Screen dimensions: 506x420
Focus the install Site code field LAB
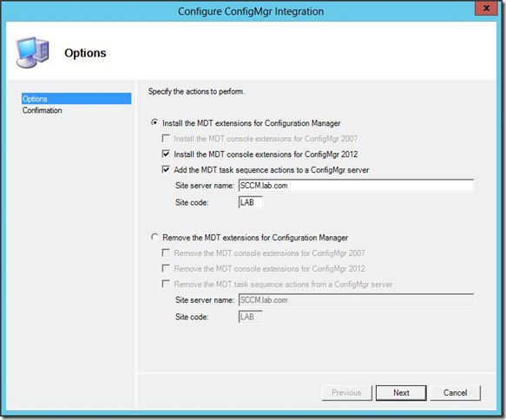pyautogui.click(x=251, y=202)
